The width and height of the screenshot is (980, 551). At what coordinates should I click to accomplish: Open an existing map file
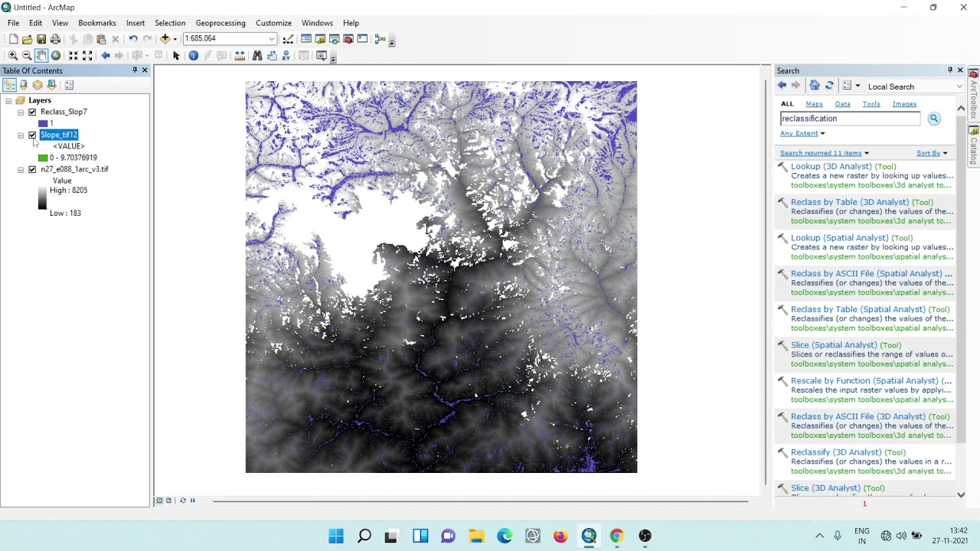[x=27, y=39]
